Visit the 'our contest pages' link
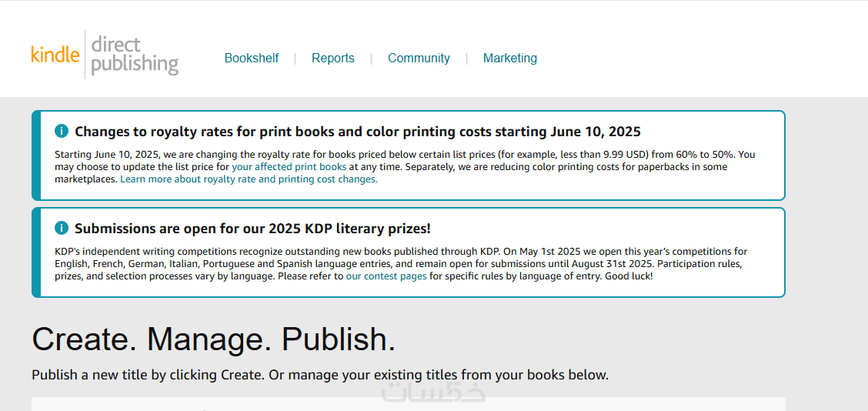 coord(386,276)
